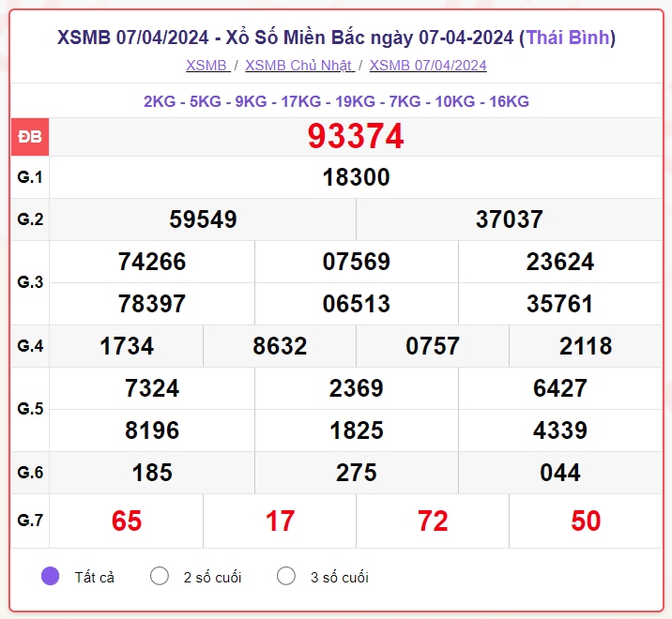Click G.7 red number 65

click(x=127, y=521)
